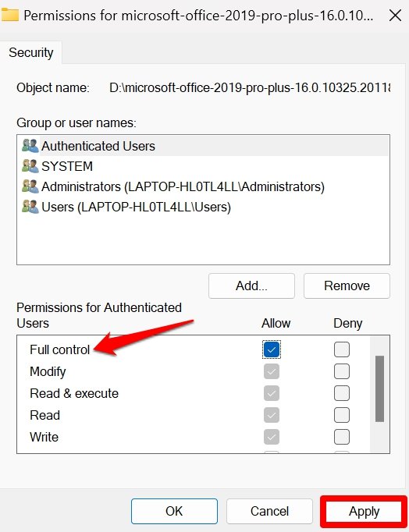Click the Administrators group icon
Viewport: 409px width, 532px height.
[x=30, y=186]
